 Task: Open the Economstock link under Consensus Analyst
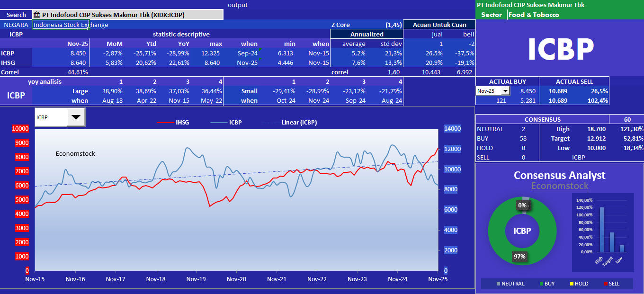coord(560,186)
